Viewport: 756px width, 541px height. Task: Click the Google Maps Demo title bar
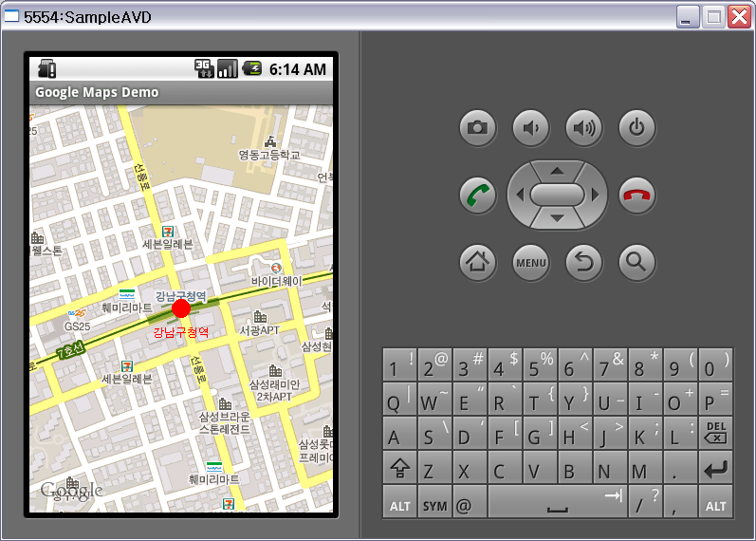(x=181, y=92)
